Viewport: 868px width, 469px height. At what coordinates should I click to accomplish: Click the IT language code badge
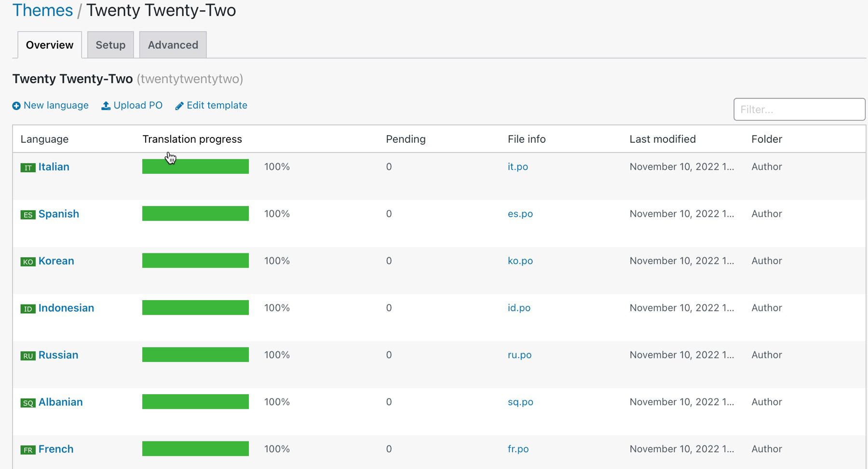[28, 168]
